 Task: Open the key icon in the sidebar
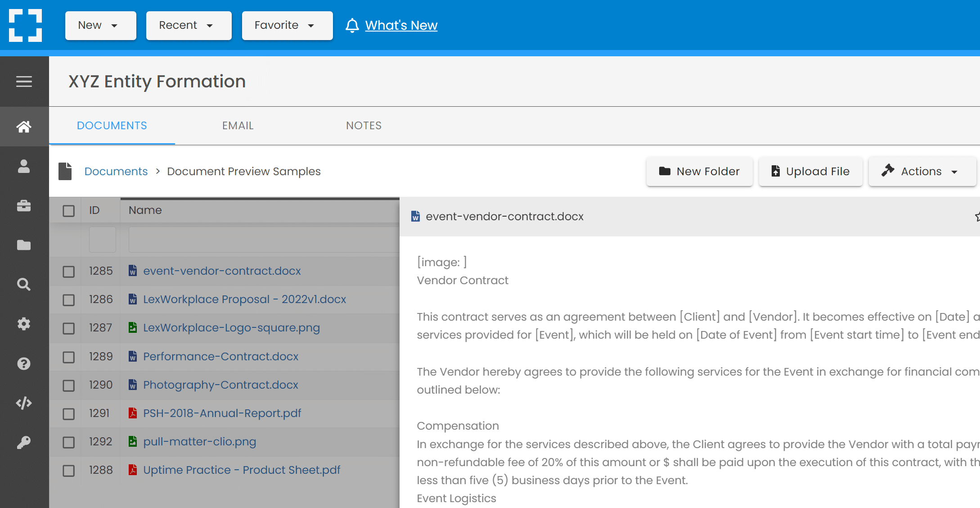click(24, 442)
